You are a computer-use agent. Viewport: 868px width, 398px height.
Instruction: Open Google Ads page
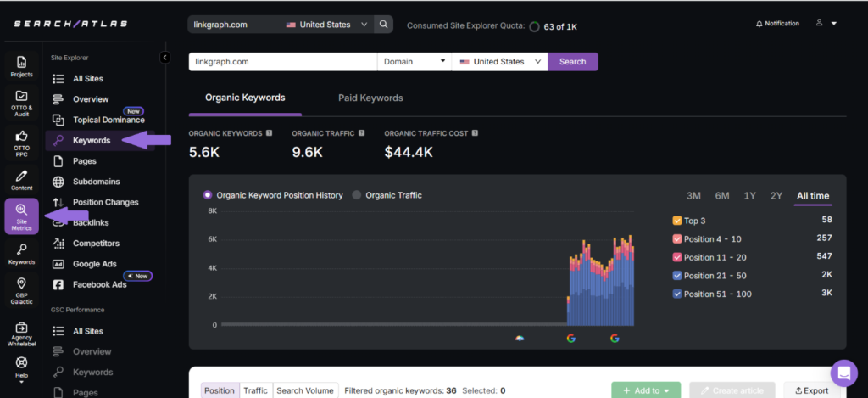click(95, 264)
